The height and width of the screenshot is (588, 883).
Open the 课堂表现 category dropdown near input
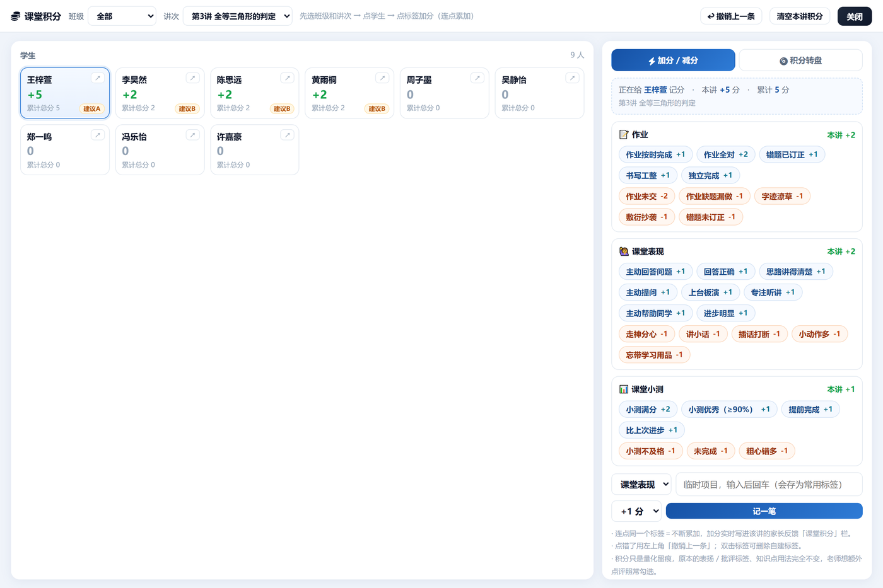click(641, 484)
